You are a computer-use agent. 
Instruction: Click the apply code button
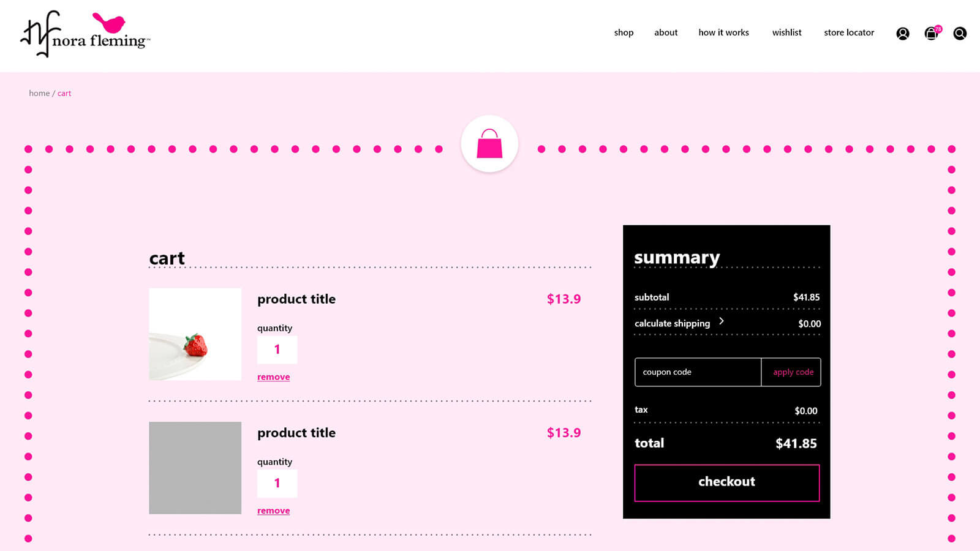pyautogui.click(x=793, y=372)
